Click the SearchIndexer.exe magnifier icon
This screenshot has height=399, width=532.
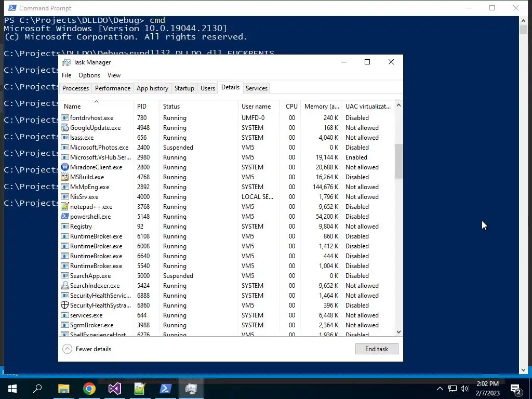64,286
